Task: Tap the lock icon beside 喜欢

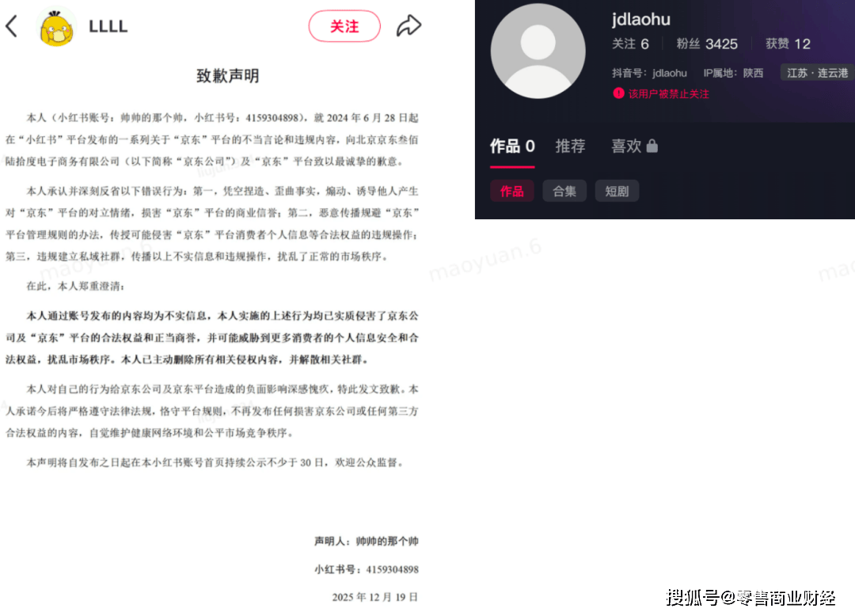Action: point(652,146)
